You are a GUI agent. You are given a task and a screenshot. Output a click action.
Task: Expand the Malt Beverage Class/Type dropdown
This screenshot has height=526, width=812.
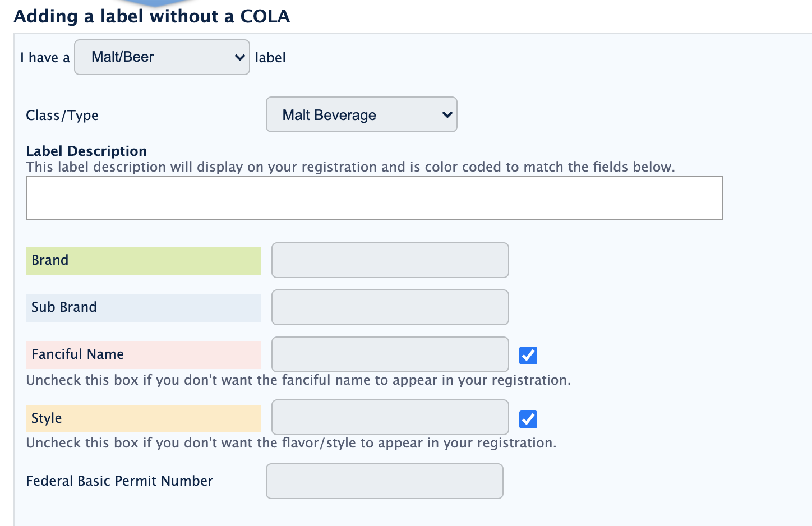click(x=361, y=115)
